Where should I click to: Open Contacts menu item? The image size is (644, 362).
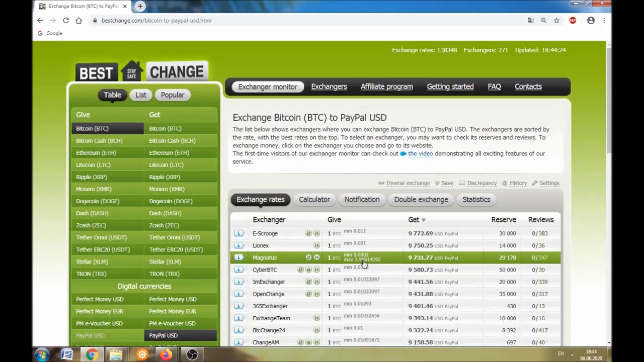528,86
